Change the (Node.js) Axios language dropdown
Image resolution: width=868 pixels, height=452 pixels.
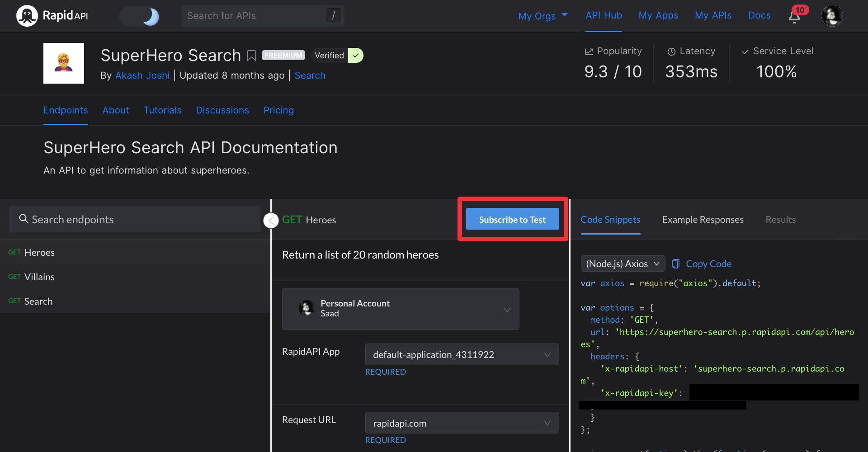tap(623, 264)
